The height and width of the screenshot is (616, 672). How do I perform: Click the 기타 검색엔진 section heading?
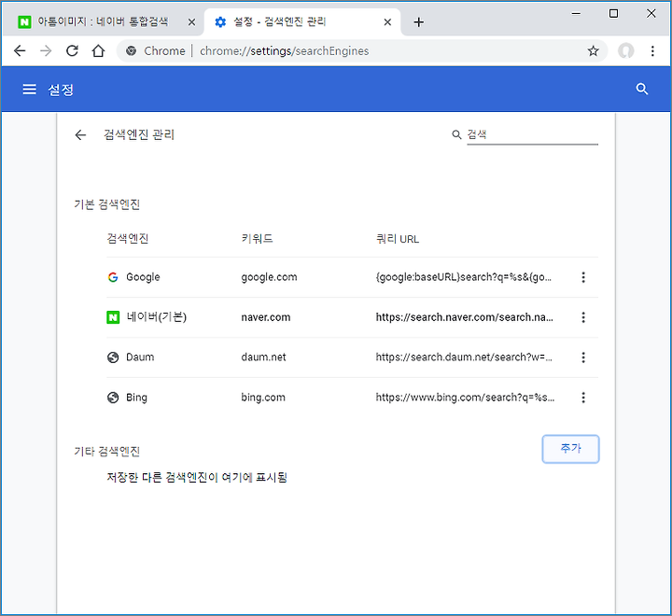[x=107, y=452]
